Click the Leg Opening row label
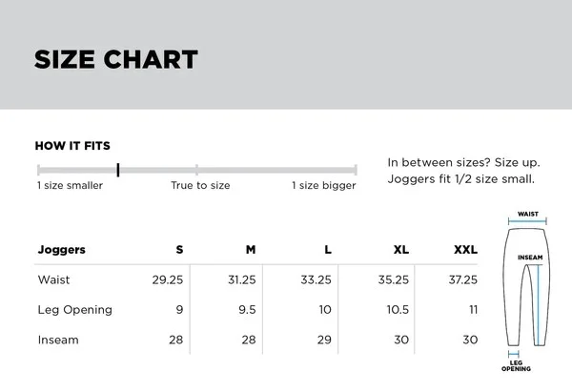This screenshot has width=572, height=392. 74,310
